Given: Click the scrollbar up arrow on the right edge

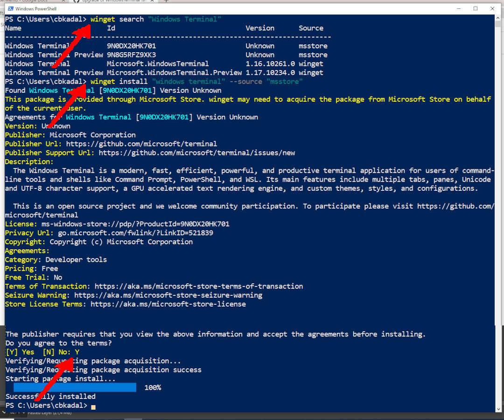Looking at the screenshot, I should pos(498,18).
